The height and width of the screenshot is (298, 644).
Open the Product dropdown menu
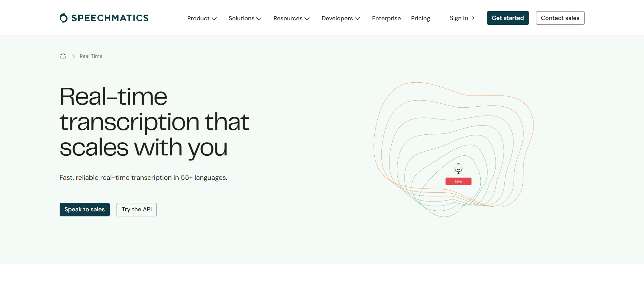202,18
